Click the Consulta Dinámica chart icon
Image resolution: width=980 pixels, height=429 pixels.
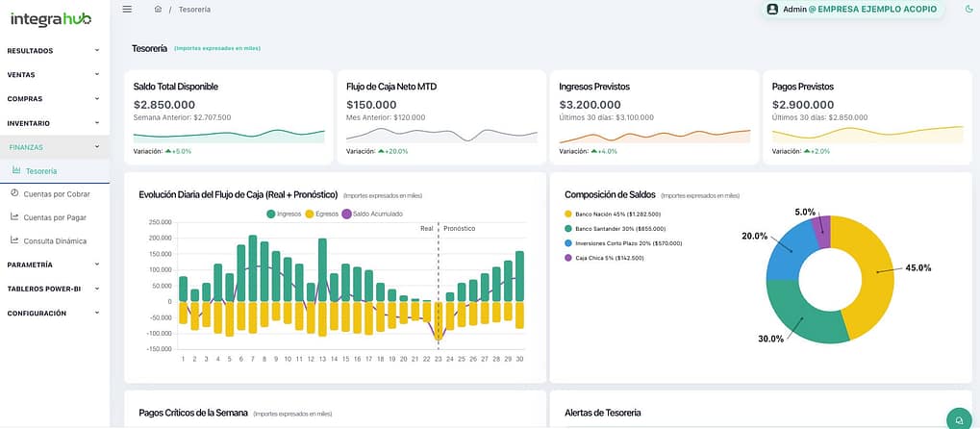tap(14, 240)
